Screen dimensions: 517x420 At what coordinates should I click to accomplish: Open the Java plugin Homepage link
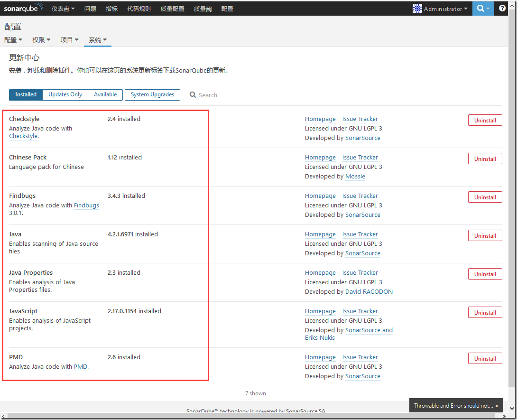pyautogui.click(x=320, y=234)
